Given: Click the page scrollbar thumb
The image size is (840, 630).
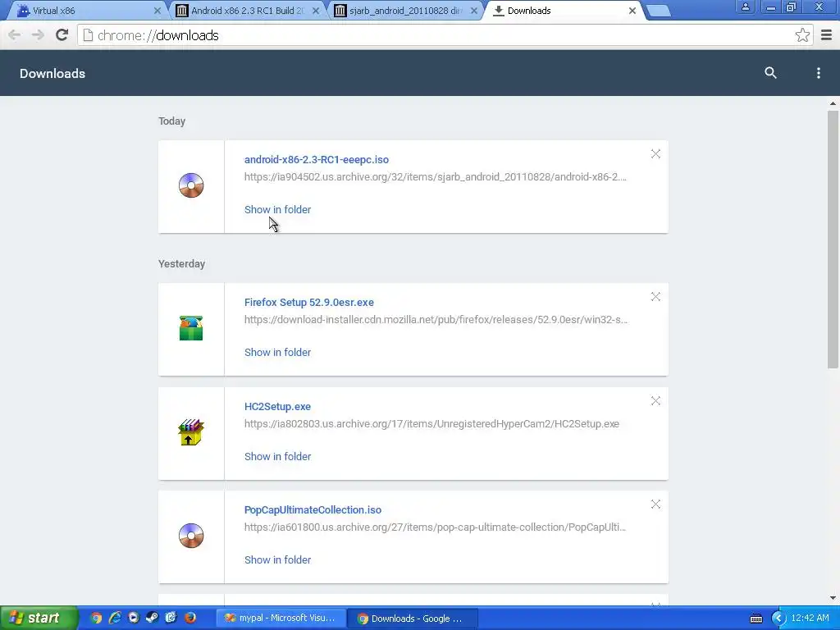Looking at the screenshot, I should pos(833,240).
